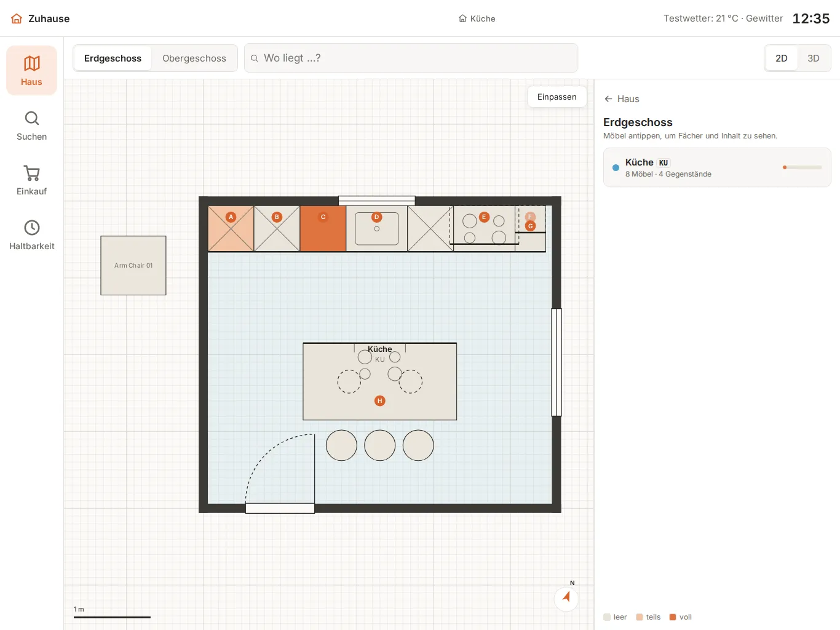Switch to the Erdgeschoss floor tab
Screen dimensions: 840x630
click(x=113, y=58)
